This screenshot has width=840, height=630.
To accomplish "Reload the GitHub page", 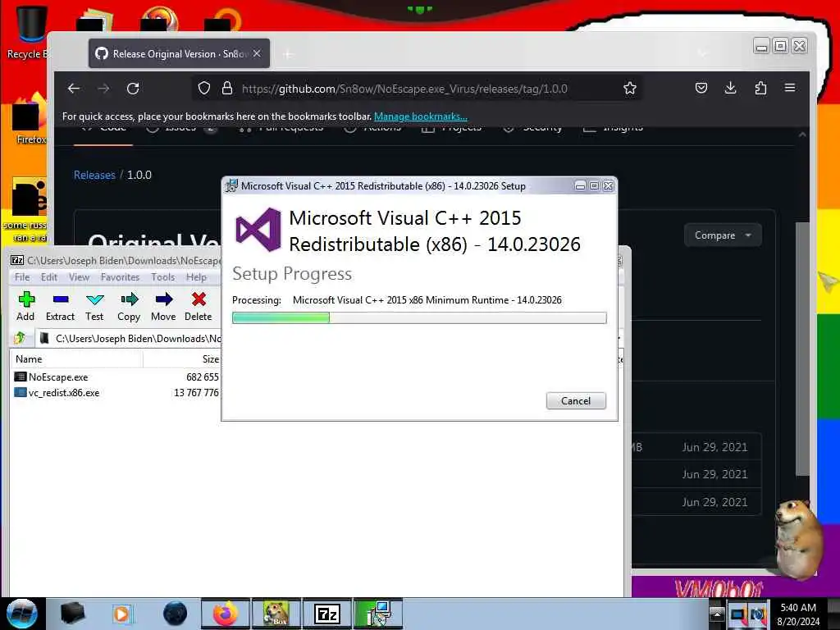I will (x=133, y=89).
